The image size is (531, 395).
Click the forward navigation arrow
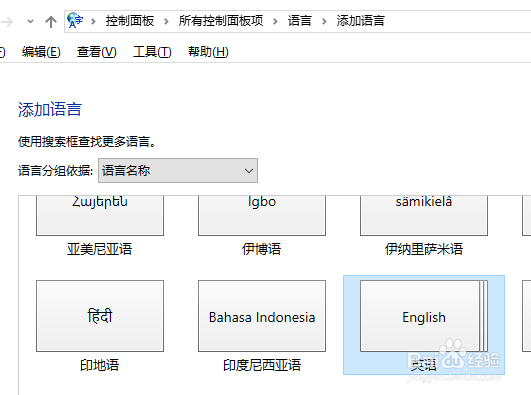coord(7,22)
